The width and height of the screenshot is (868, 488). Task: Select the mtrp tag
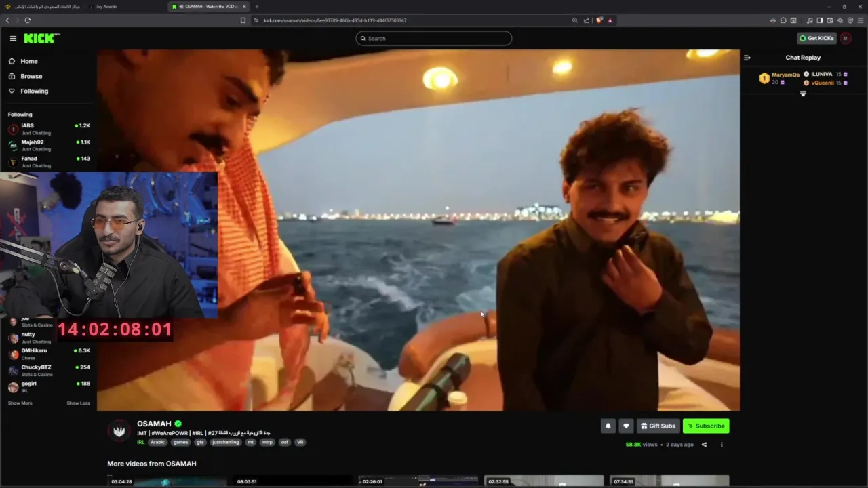(x=267, y=442)
